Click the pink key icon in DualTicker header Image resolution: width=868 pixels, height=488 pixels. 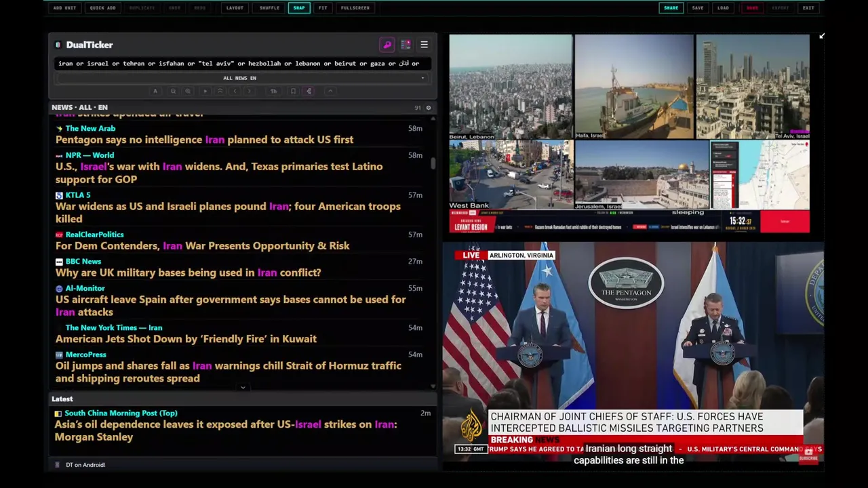[387, 45]
